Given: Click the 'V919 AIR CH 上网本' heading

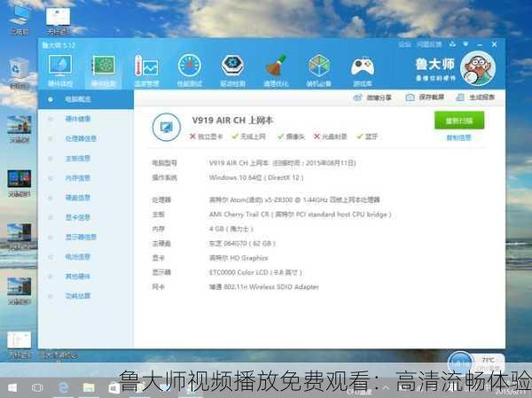Looking at the screenshot, I should click(232, 121).
